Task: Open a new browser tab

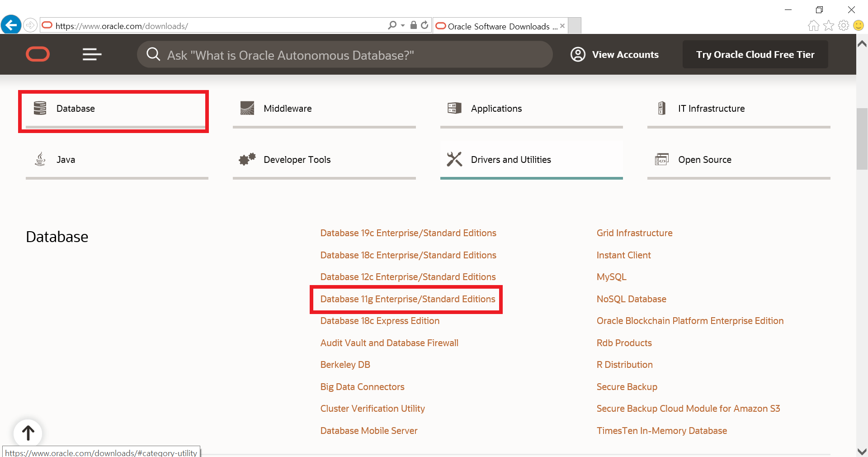Action: tap(575, 26)
